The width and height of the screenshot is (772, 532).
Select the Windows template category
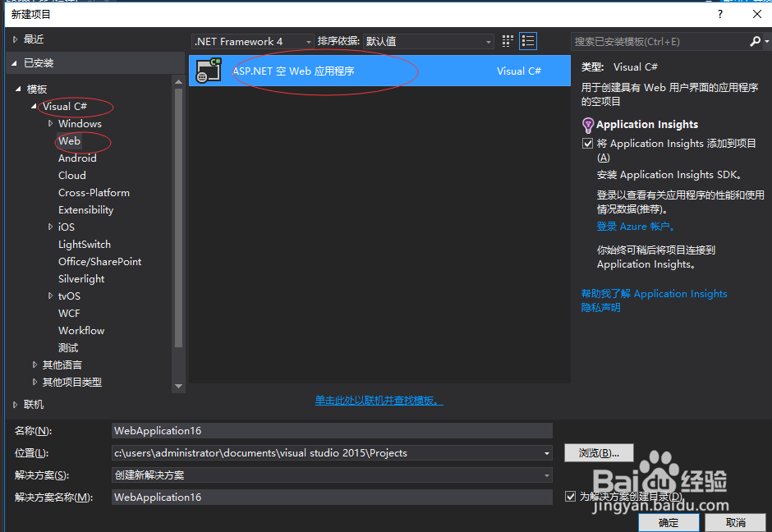pos(80,123)
